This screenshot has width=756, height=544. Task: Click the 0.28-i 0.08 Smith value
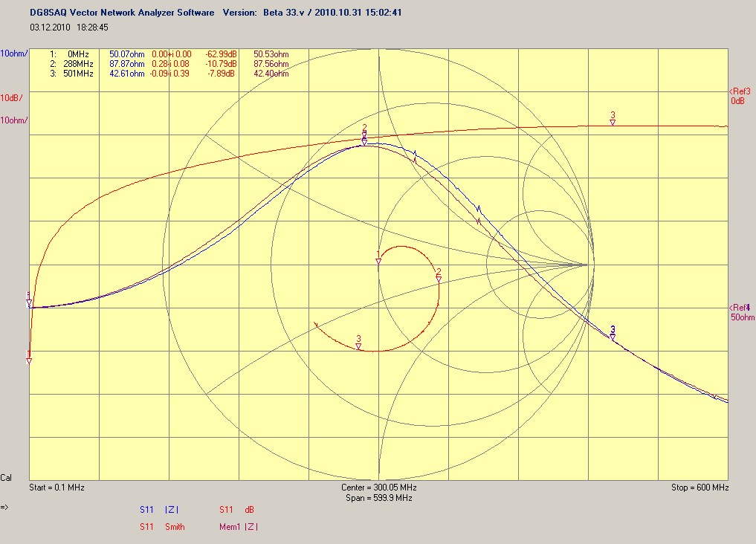click(x=171, y=64)
